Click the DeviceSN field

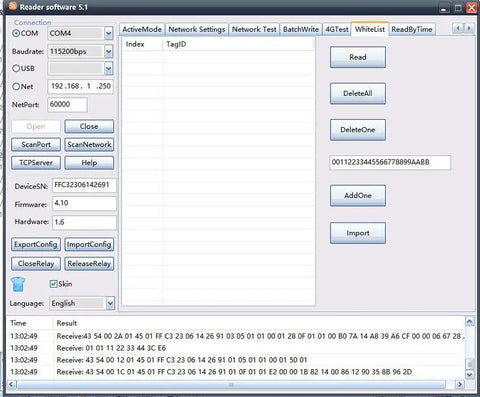tap(84, 185)
